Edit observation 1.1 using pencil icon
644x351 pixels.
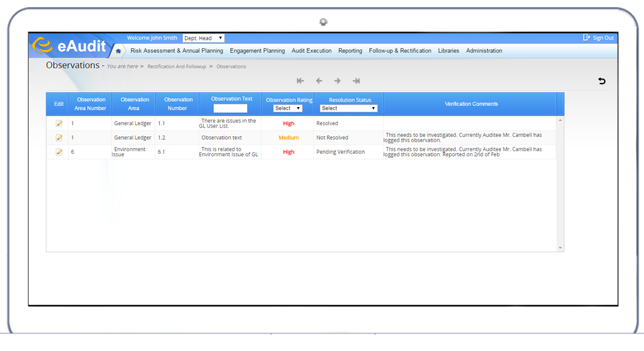59,123
